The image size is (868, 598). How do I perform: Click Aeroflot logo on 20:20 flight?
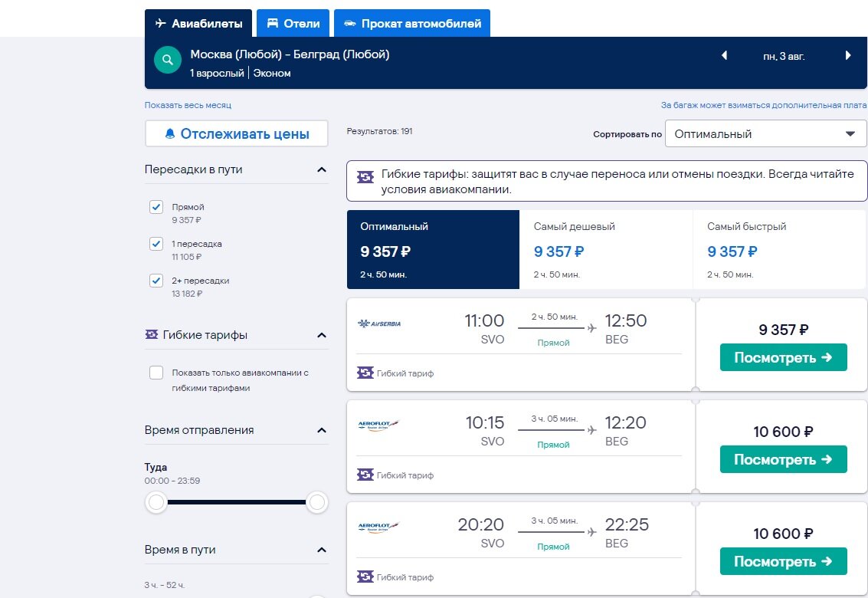(x=378, y=527)
